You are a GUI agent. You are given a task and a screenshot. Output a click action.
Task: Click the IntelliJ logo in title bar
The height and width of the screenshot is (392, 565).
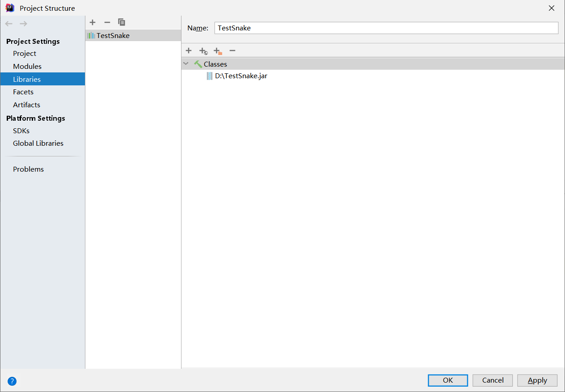(x=10, y=8)
